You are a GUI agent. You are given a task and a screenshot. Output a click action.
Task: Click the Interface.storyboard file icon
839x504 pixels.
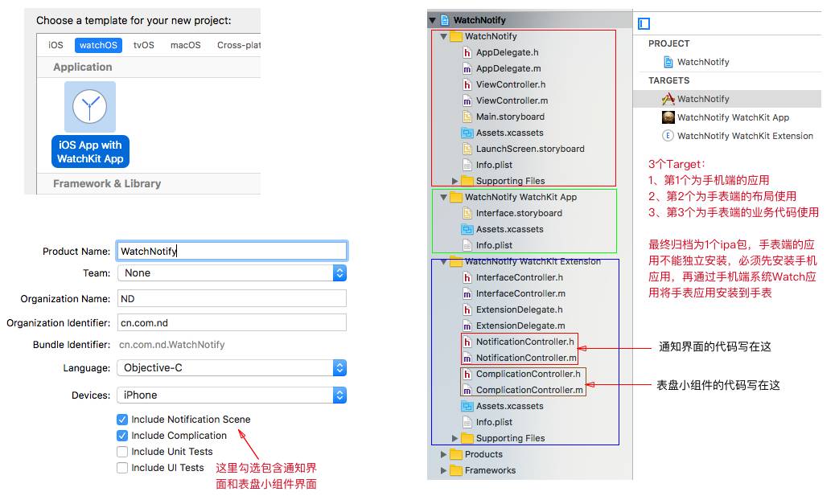[x=467, y=213]
